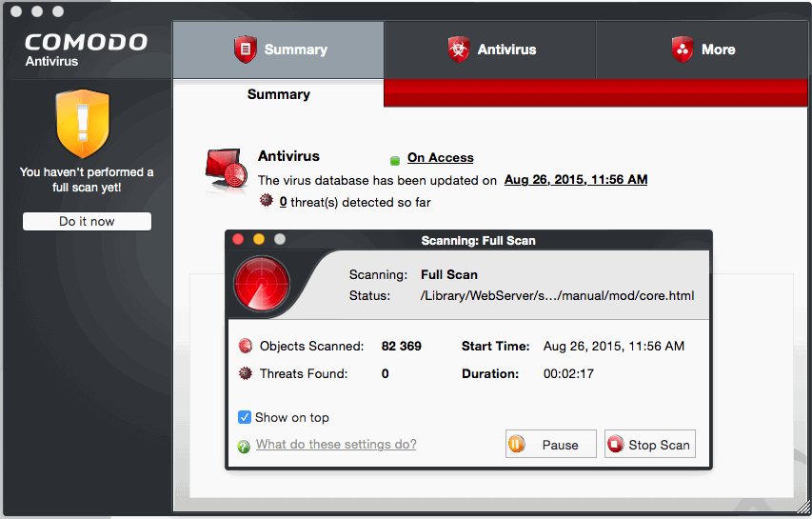Click the red stop icon
Screen dimensions: 812x519
coord(615,444)
